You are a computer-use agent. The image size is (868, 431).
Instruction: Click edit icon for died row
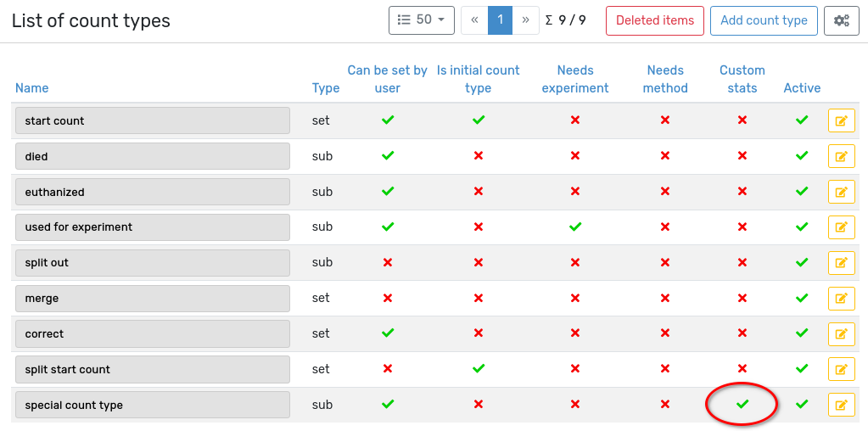tap(841, 156)
